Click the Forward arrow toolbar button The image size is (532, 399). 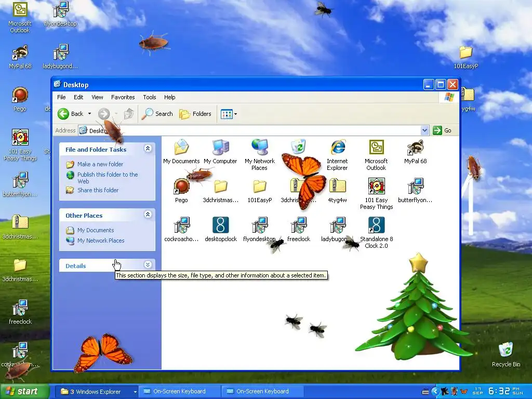pyautogui.click(x=104, y=114)
